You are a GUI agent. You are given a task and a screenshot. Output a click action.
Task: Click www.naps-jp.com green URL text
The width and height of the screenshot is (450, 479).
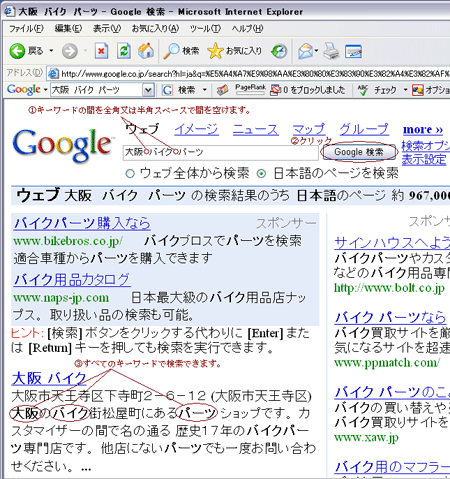click(61, 298)
